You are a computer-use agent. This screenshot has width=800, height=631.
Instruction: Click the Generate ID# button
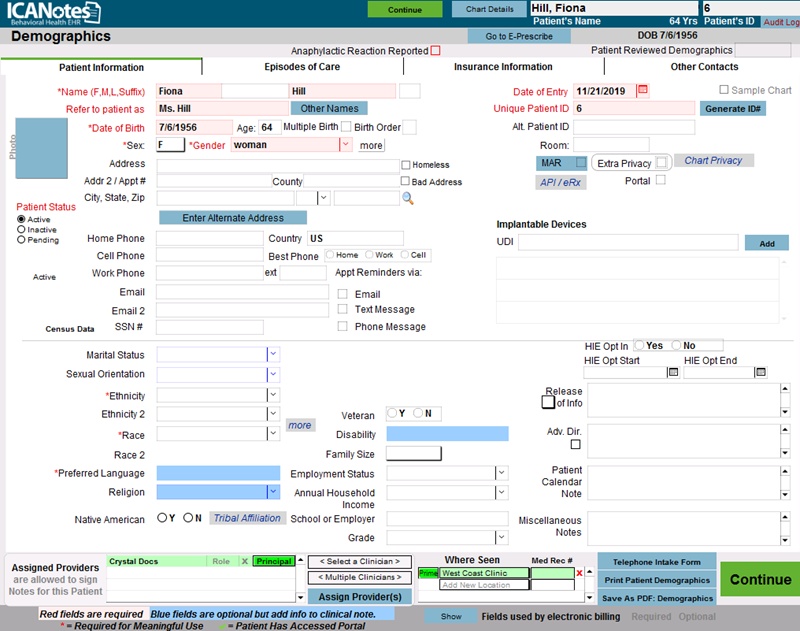coord(733,108)
